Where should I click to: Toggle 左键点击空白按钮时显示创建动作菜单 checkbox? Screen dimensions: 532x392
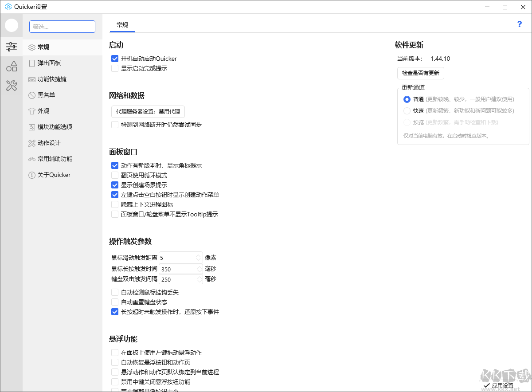pyautogui.click(x=115, y=195)
